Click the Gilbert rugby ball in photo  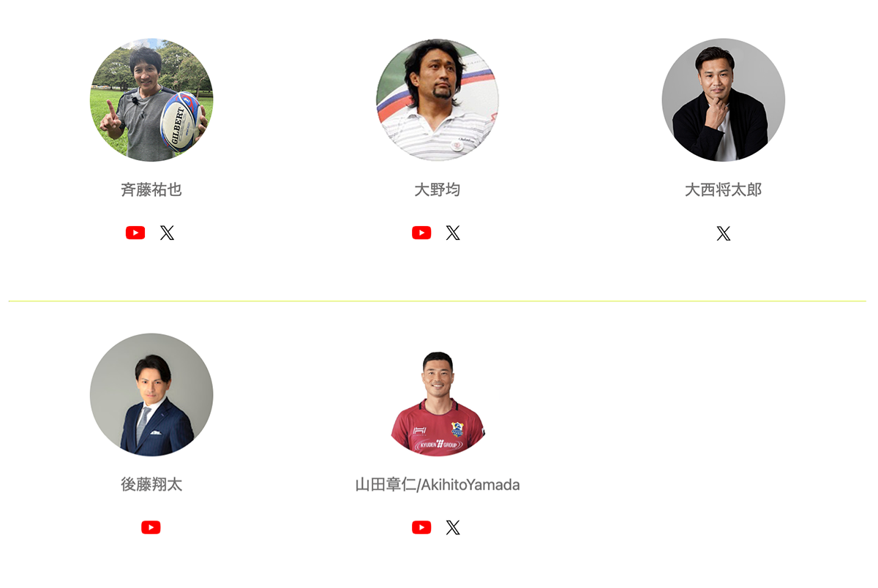(x=180, y=121)
